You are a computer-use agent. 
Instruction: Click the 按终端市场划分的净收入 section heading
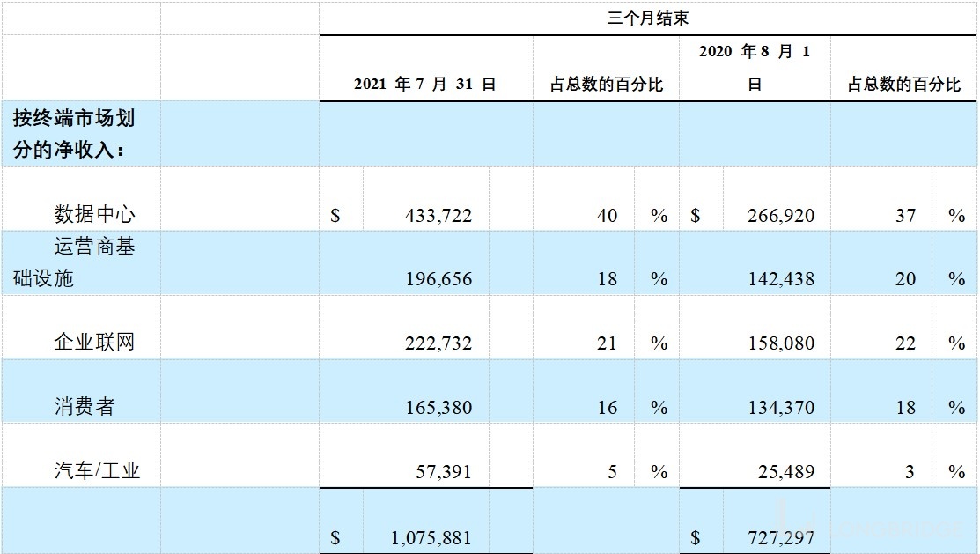(x=74, y=134)
